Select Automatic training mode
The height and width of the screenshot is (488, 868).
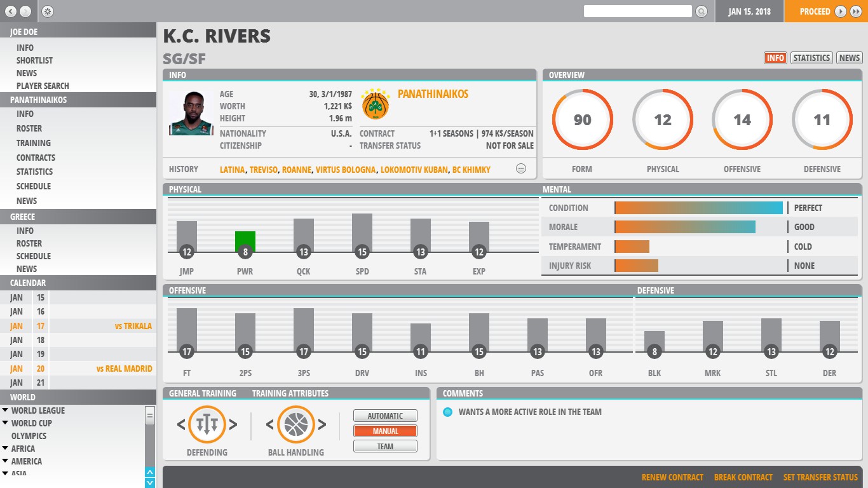[385, 416]
